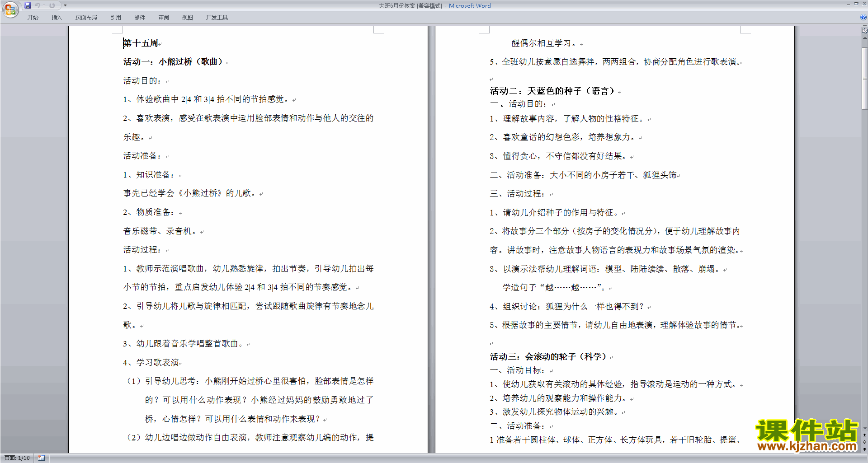This screenshot has height=463, width=868.
Task: Click the line 音乐磁带、录音机。
Action: click(161, 231)
